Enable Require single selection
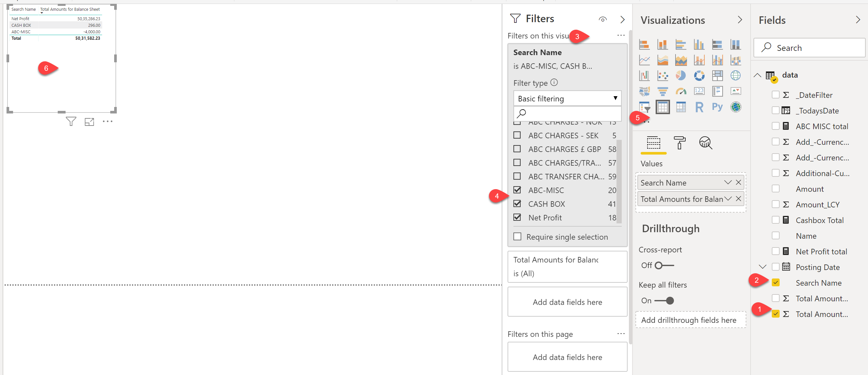868x375 pixels. (x=517, y=236)
